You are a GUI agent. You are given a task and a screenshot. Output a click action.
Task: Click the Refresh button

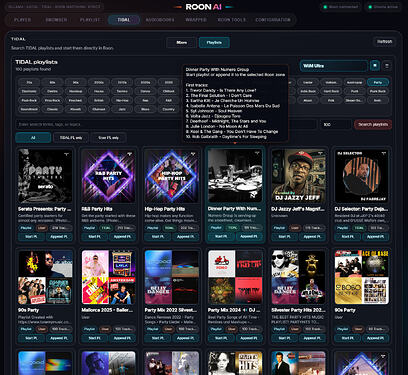384,41
